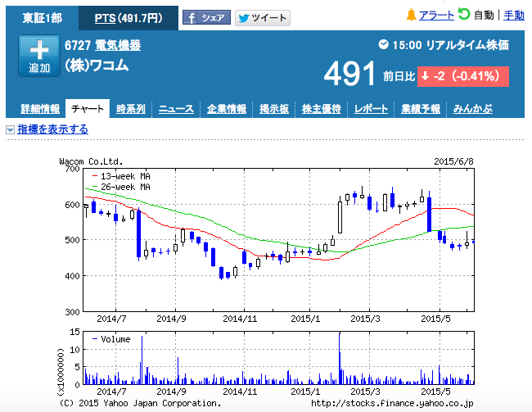The width and height of the screenshot is (532, 412).
Task: Switch to the PTS (491.7円) tab
Action: (x=128, y=18)
